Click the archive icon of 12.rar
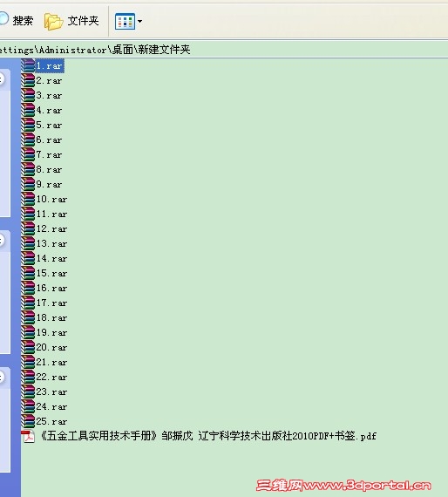 pos(28,228)
